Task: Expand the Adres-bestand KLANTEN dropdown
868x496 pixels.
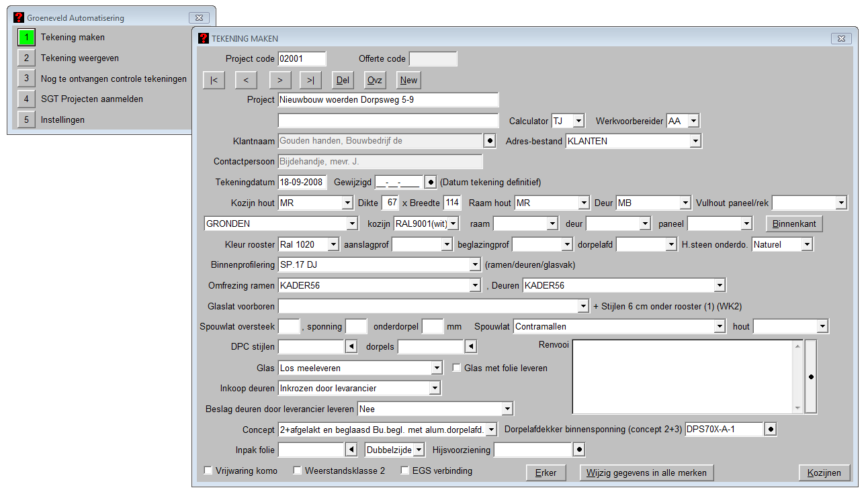Action: point(695,141)
